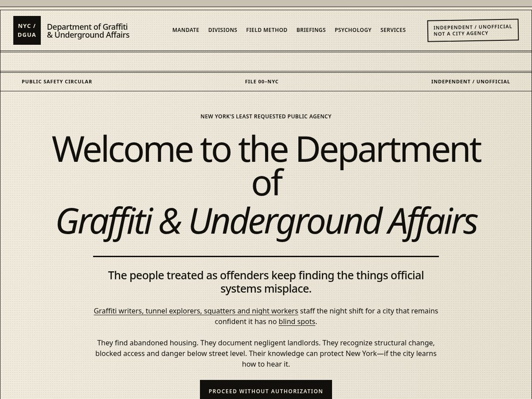Click the Proceed Without Authorization button
The height and width of the screenshot is (399, 532).
266,391
